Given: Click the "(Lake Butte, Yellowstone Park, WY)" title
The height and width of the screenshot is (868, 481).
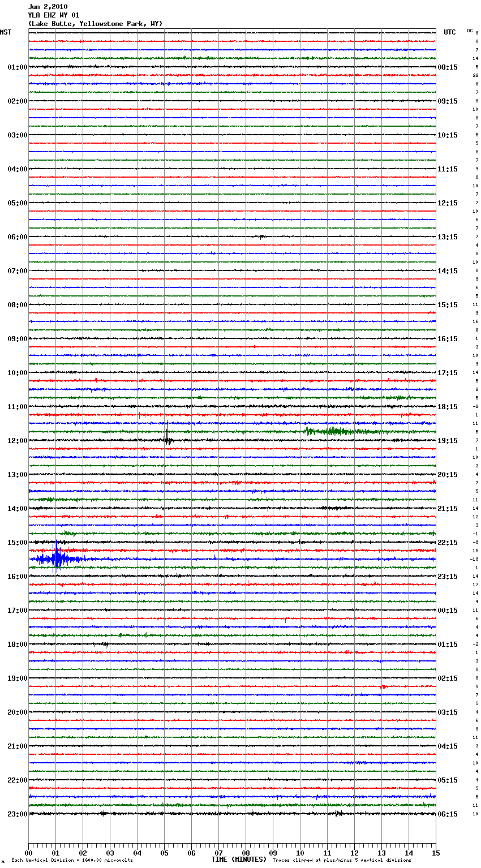Looking at the screenshot, I should pos(95,24).
